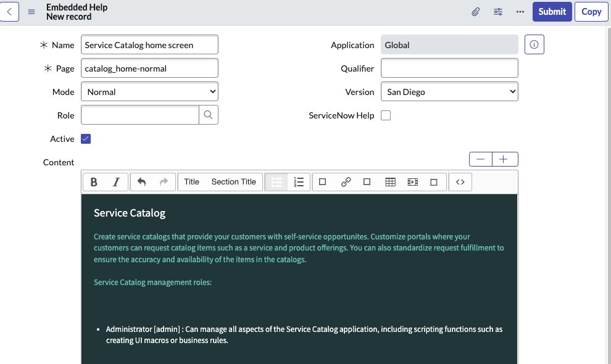Click the "Embedded Help New record" header title
This screenshot has height=364, width=611.
coord(77,12)
